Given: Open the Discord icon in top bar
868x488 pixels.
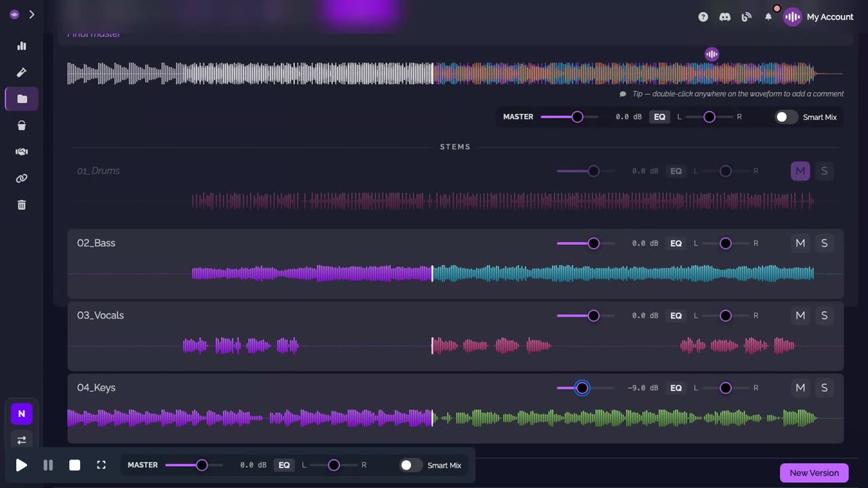Looking at the screenshot, I should (725, 17).
